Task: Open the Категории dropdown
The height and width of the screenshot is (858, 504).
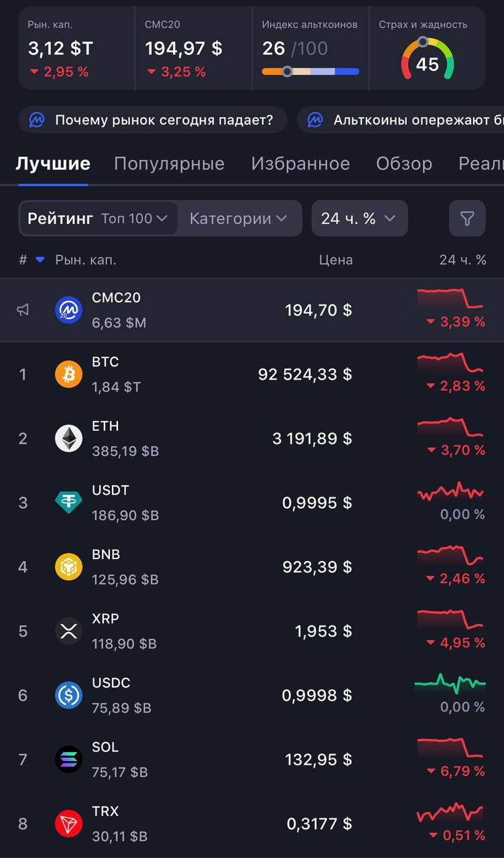Action: coord(239,219)
